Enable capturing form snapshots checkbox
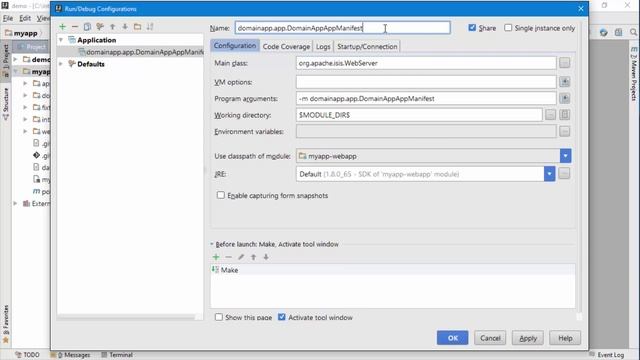Screen dimensions: 640x360 click(220, 195)
